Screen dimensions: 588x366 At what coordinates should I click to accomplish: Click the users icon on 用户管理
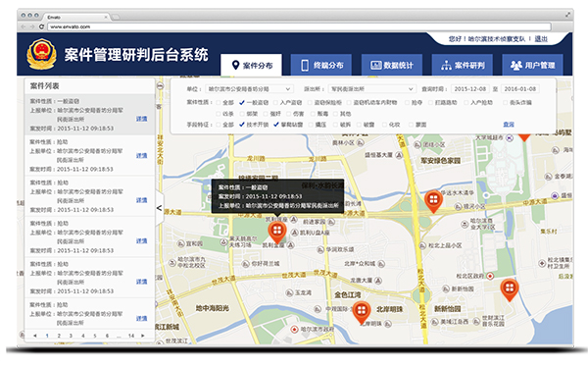click(516, 66)
